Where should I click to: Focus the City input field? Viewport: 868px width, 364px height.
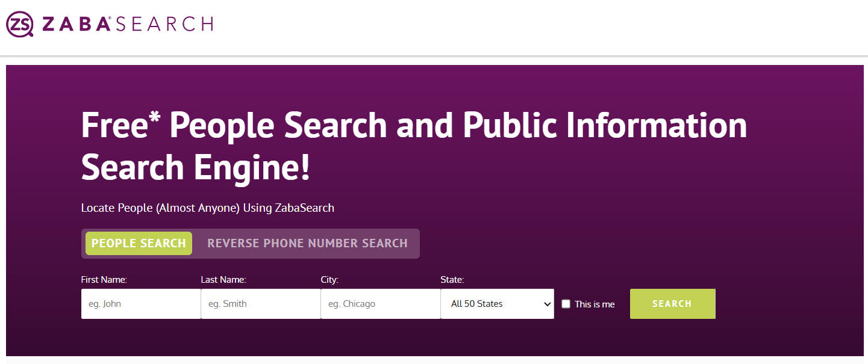(x=381, y=304)
